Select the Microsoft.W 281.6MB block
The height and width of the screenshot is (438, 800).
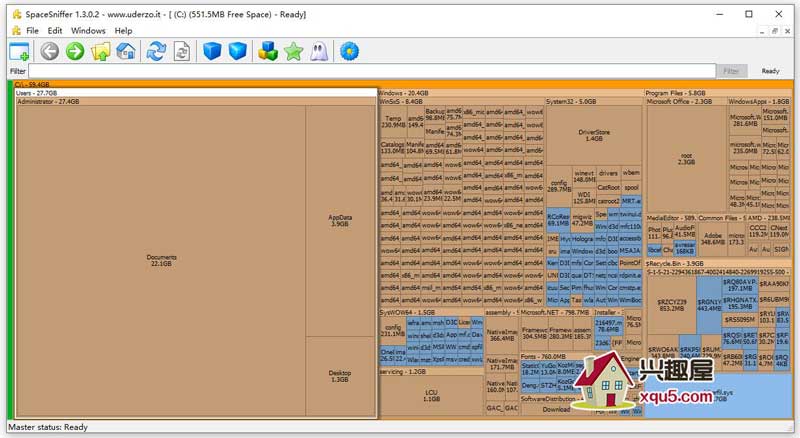744,120
